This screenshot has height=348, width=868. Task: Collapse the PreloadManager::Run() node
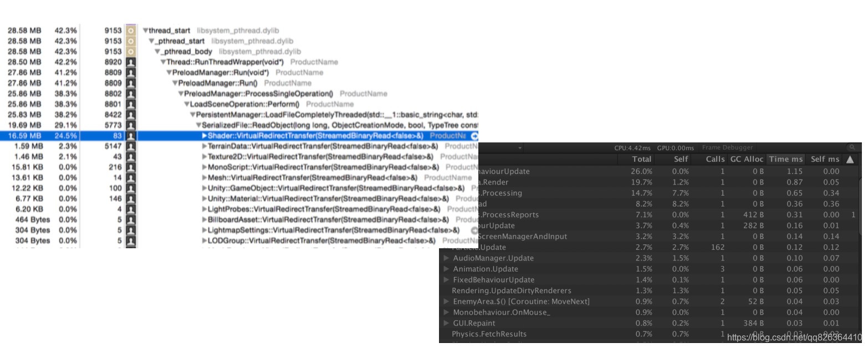pyautogui.click(x=175, y=83)
